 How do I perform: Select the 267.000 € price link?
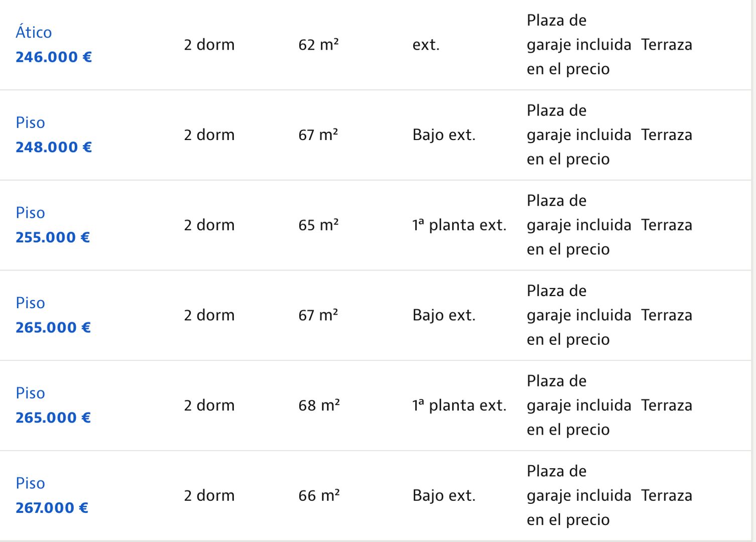pyautogui.click(x=52, y=508)
